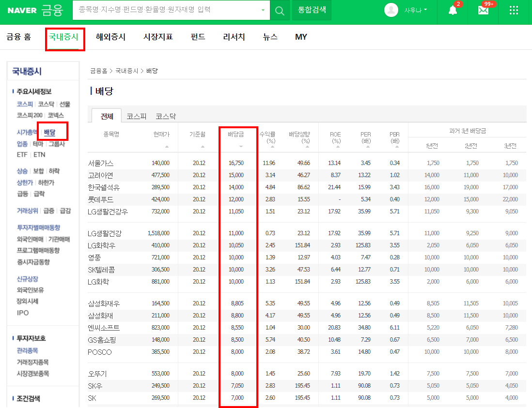The image size is (532, 408).
Task: Open the mail envelope icon
Action: tap(483, 10)
